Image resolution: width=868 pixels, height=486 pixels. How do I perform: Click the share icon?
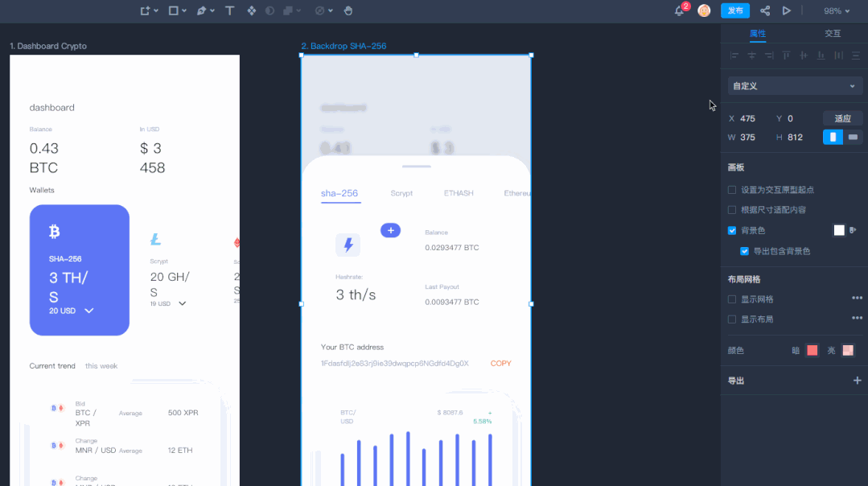coord(764,10)
